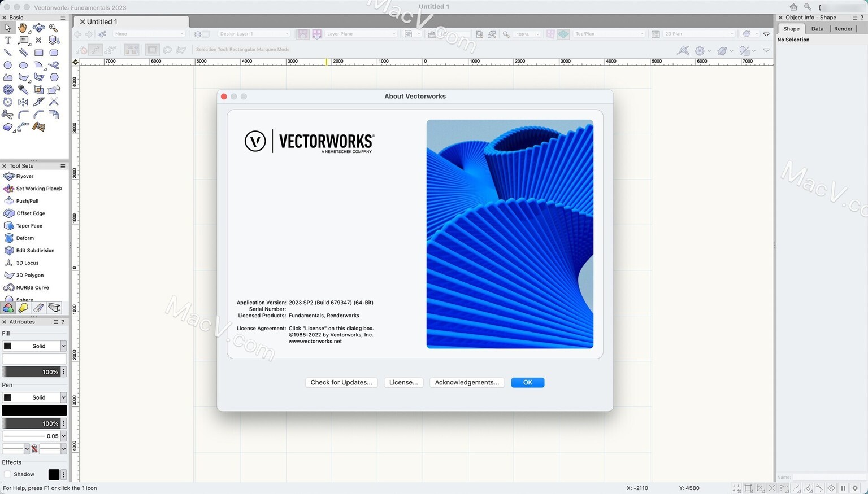Select the Rounded Rectangle tool
The image size is (868, 494).
54,53
